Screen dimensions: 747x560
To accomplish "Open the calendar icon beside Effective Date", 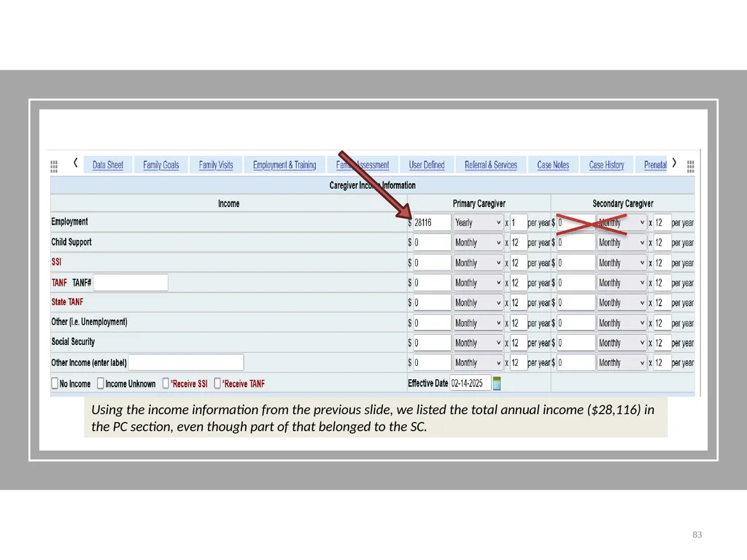I will 496,384.
